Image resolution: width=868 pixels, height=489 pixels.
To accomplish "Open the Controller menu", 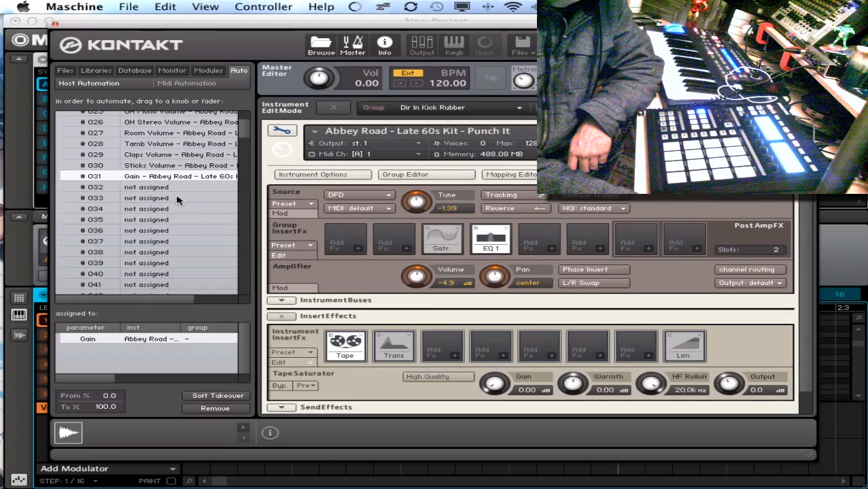I will pyautogui.click(x=264, y=7).
